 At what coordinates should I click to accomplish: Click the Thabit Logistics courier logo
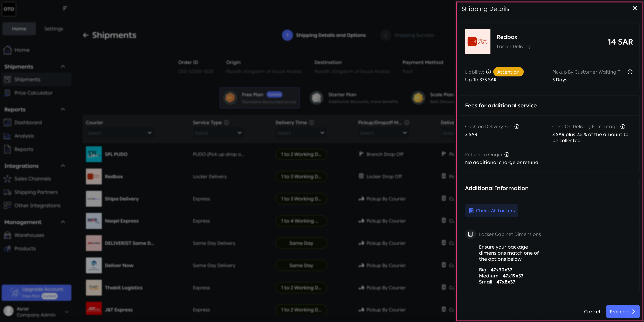(94, 287)
